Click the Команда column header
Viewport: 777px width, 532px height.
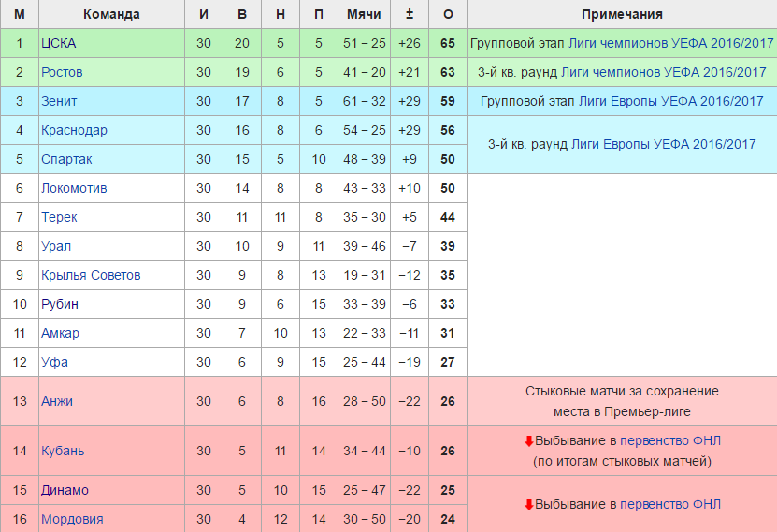[x=111, y=14]
